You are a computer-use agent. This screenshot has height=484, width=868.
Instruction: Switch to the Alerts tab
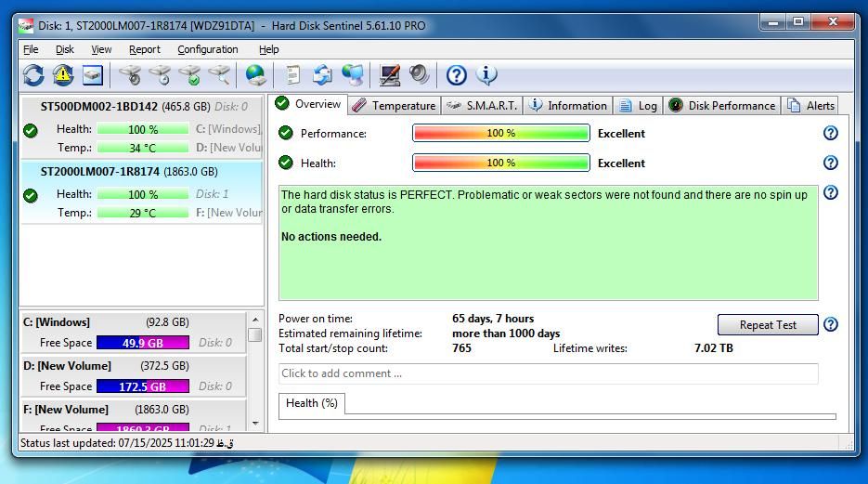tap(810, 106)
